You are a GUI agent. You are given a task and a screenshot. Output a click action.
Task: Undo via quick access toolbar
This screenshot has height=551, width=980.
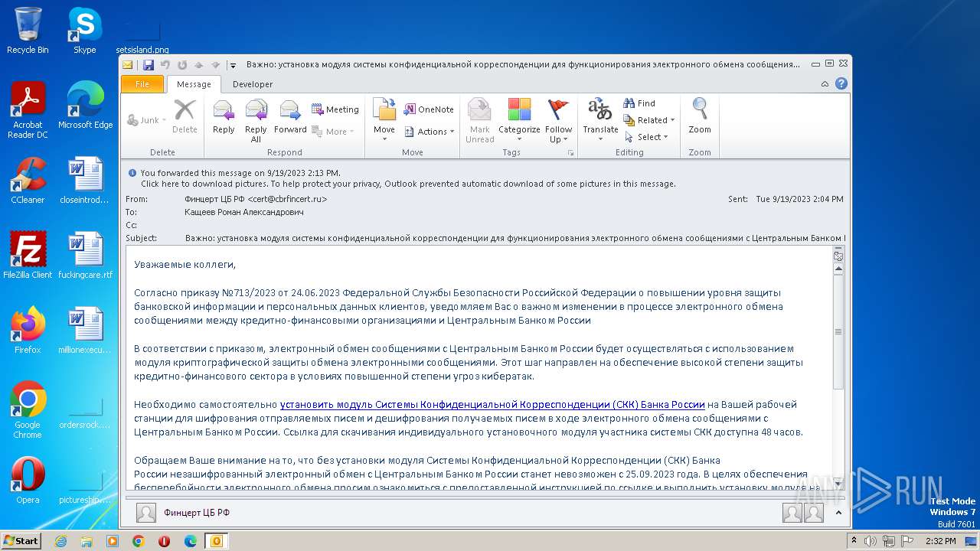click(x=165, y=65)
